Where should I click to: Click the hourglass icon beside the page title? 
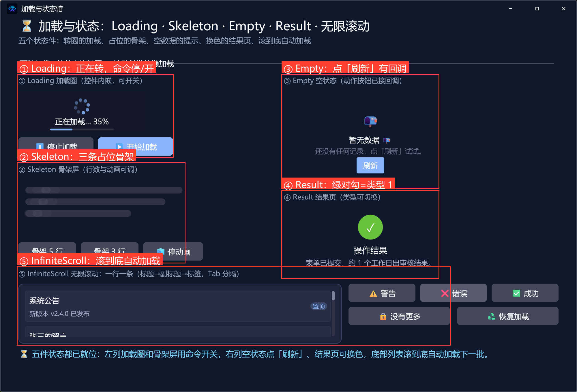pos(27,26)
